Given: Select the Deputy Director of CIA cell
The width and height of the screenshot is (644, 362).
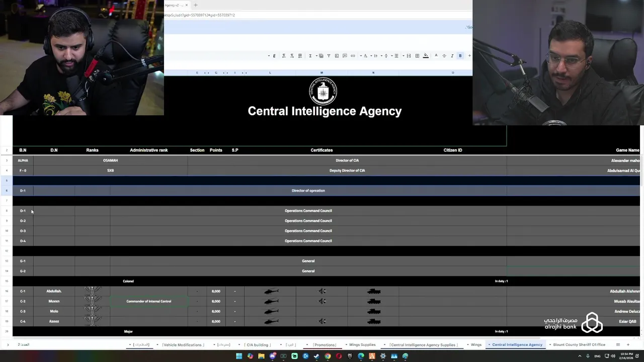Looking at the screenshot, I should (x=347, y=170).
